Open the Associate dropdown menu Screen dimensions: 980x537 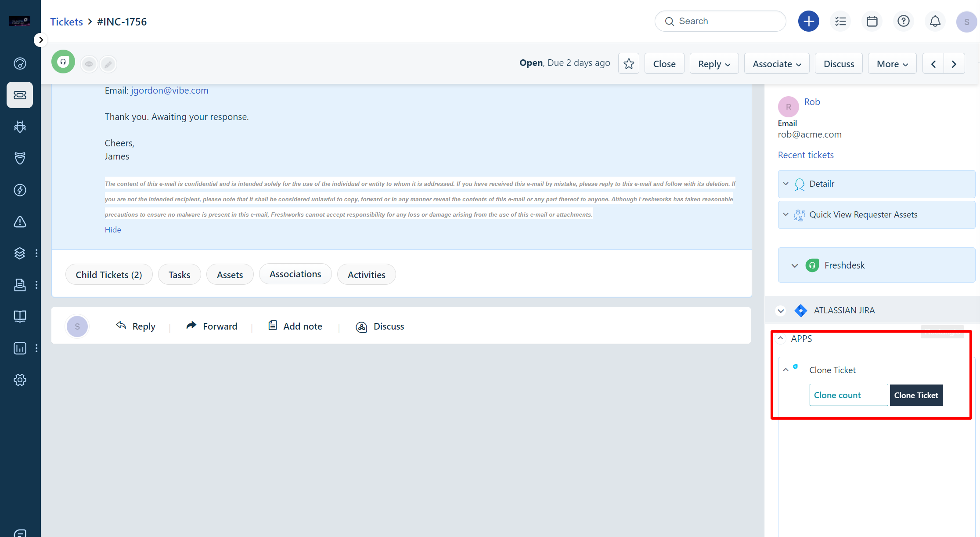click(776, 64)
